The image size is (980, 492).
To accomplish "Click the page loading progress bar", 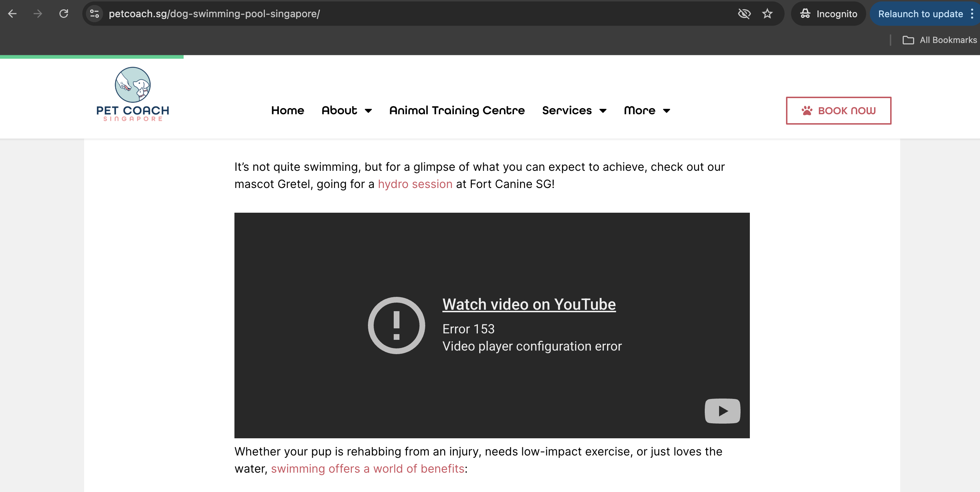I will [91, 57].
